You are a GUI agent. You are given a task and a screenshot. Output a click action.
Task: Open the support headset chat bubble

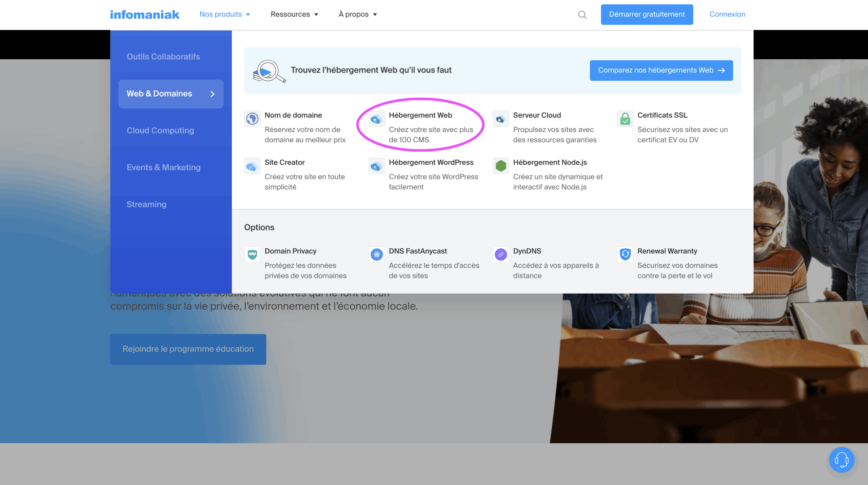coord(842,460)
